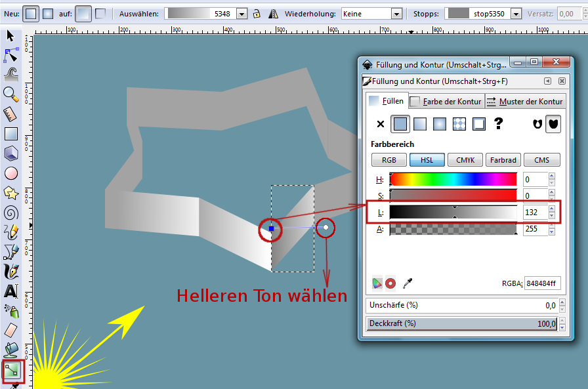Click the RGBA hex input field

click(542, 283)
